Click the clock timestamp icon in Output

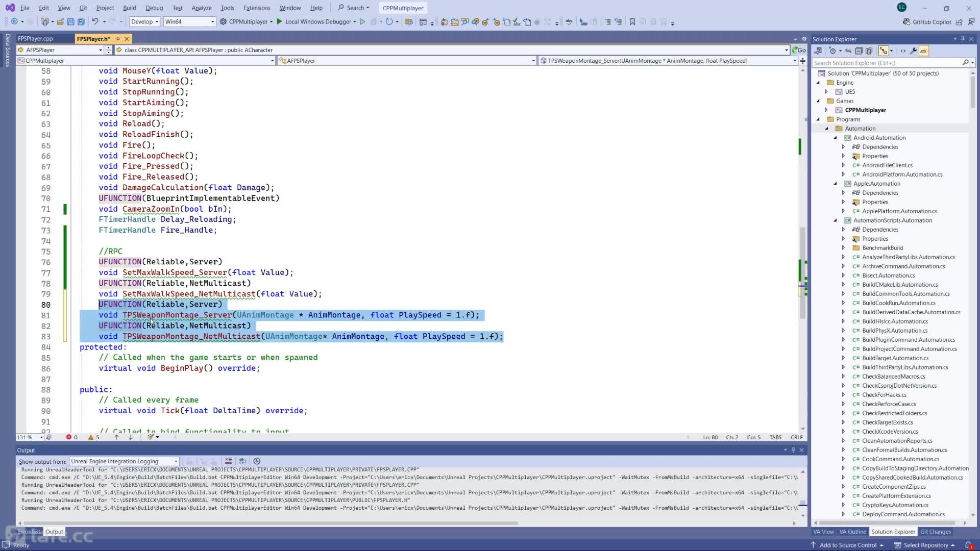257,461
